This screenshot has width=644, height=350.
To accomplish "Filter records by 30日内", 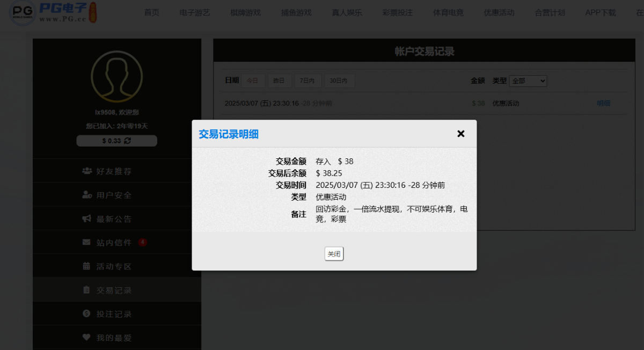I will pos(339,81).
